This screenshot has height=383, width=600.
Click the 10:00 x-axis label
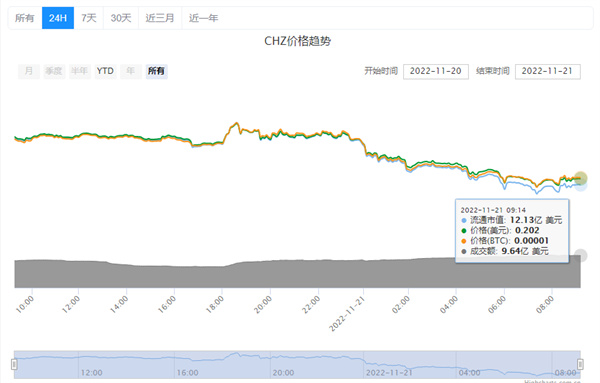(x=25, y=305)
